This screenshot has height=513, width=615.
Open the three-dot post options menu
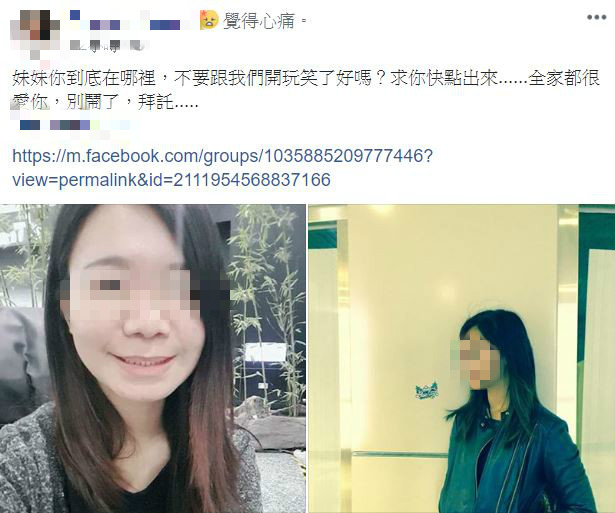coord(597,17)
